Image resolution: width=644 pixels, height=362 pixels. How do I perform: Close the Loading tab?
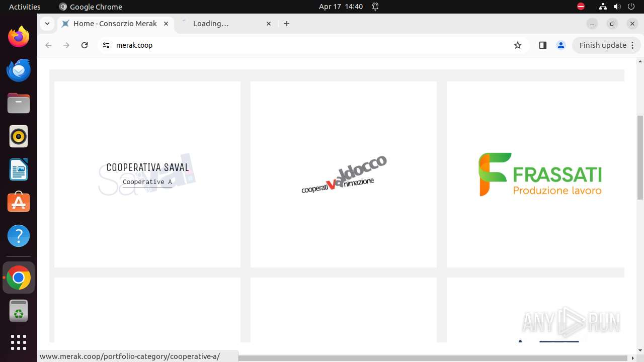(269, 24)
